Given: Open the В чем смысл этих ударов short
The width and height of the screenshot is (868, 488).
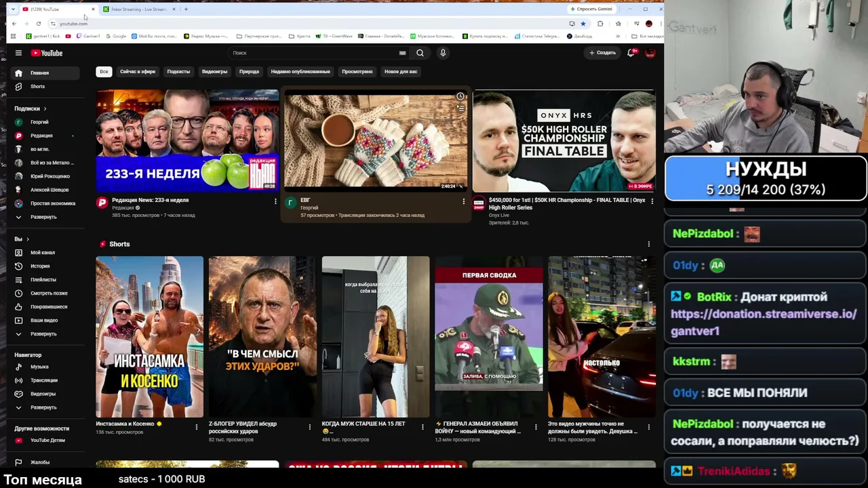Looking at the screenshot, I should tap(262, 337).
